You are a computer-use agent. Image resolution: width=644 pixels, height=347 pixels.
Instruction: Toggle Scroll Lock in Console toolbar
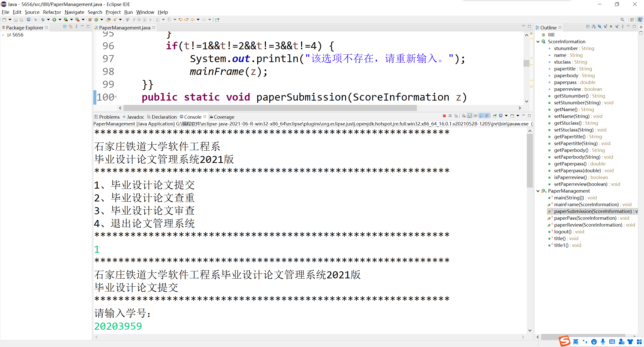point(469,116)
